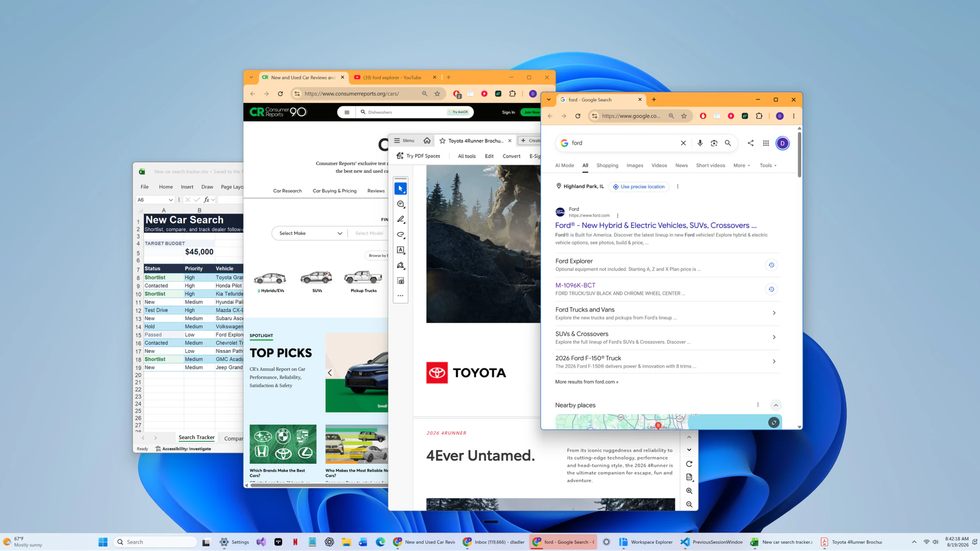Open the M-1096K-BCT result link
Viewport: 980px width, 551px height.
coord(575,285)
